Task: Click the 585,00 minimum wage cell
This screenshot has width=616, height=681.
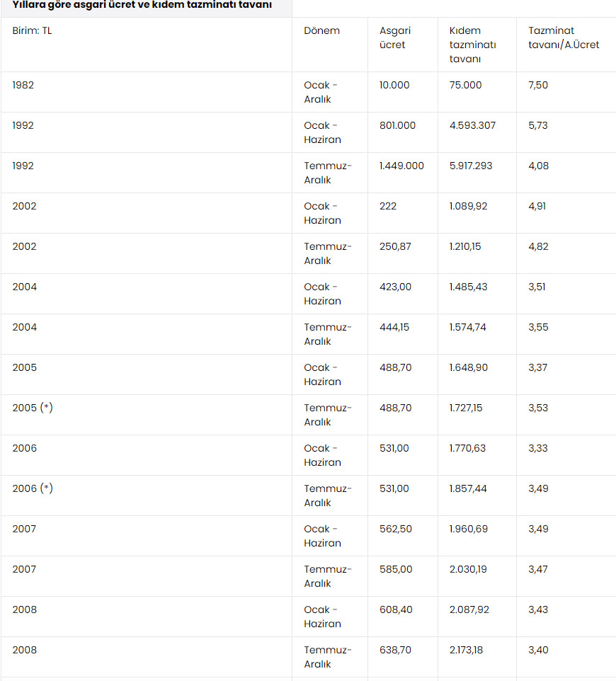Action: point(394,569)
